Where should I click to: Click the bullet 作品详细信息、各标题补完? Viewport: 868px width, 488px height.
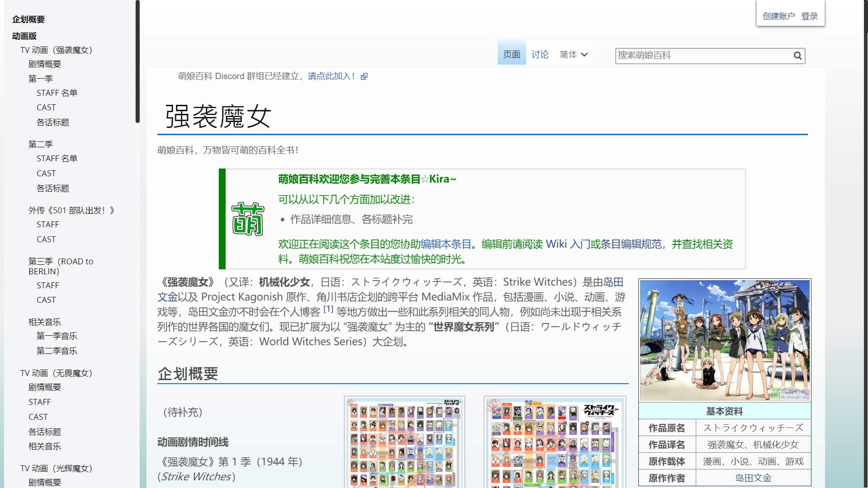(x=351, y=220)
